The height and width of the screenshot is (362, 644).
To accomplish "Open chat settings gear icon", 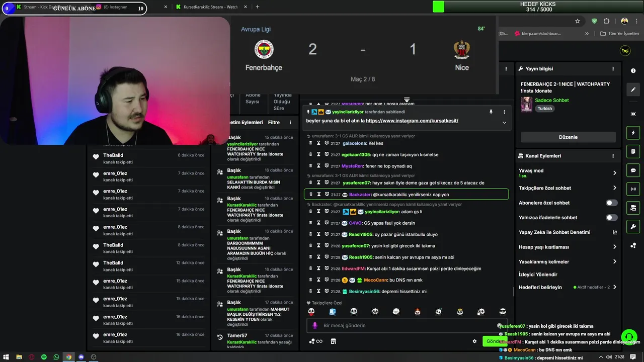I will coord(474,341).
